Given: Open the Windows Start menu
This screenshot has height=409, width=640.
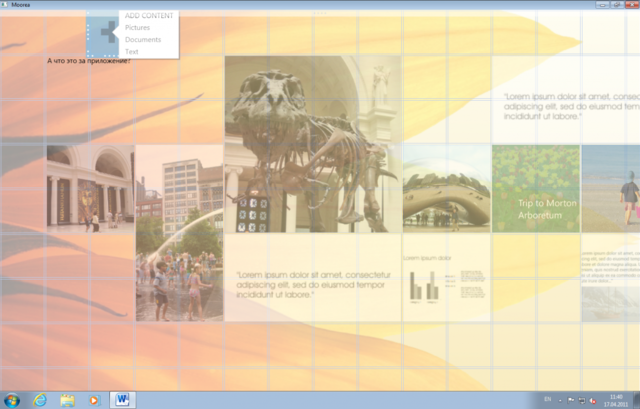Looking at the screenshot, I should point(13,399).
